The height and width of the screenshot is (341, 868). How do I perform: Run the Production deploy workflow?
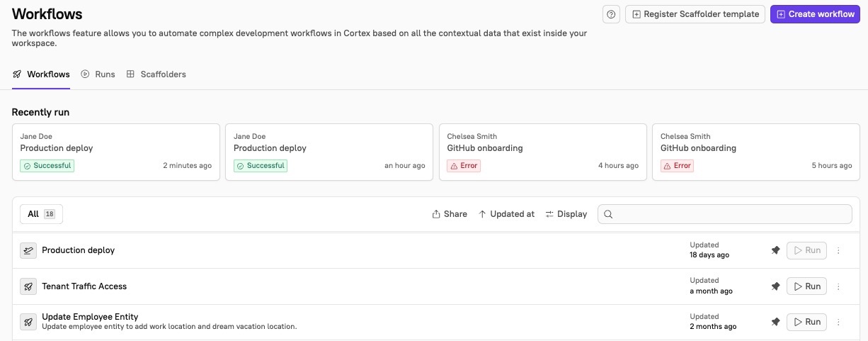click(806, 250)
